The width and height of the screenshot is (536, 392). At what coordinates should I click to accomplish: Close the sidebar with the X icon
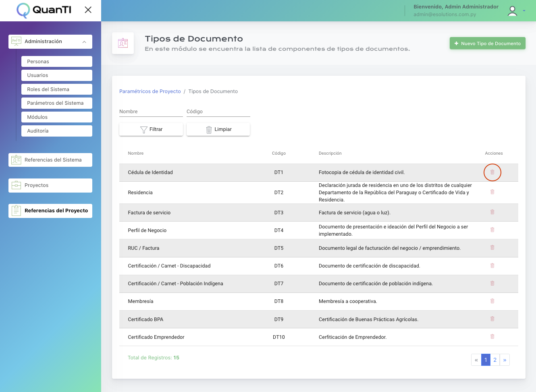(88, 10)
